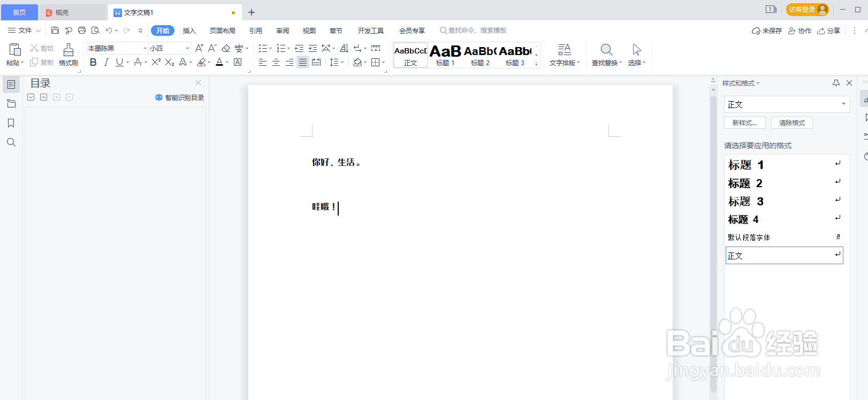Screen dimensions: 868x400
Task: Apply paragraph shading fill color
Action: (357, 63)
